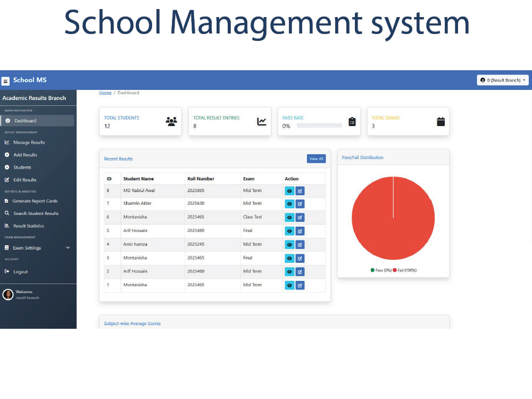Open Search Student Results
The height and width of the screenshot is (399, 532).
[x=37, y=213]
